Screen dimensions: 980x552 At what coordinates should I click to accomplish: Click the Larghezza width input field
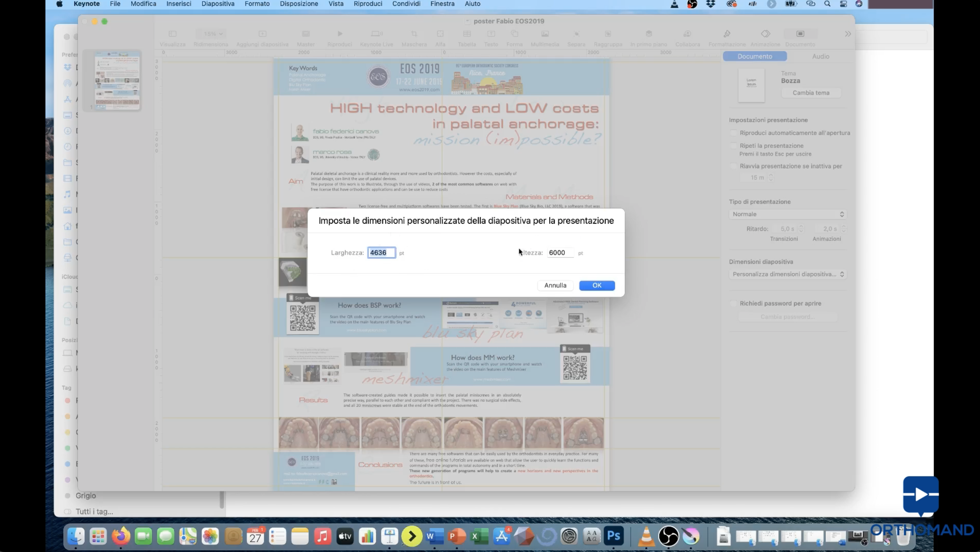point(381,253)
